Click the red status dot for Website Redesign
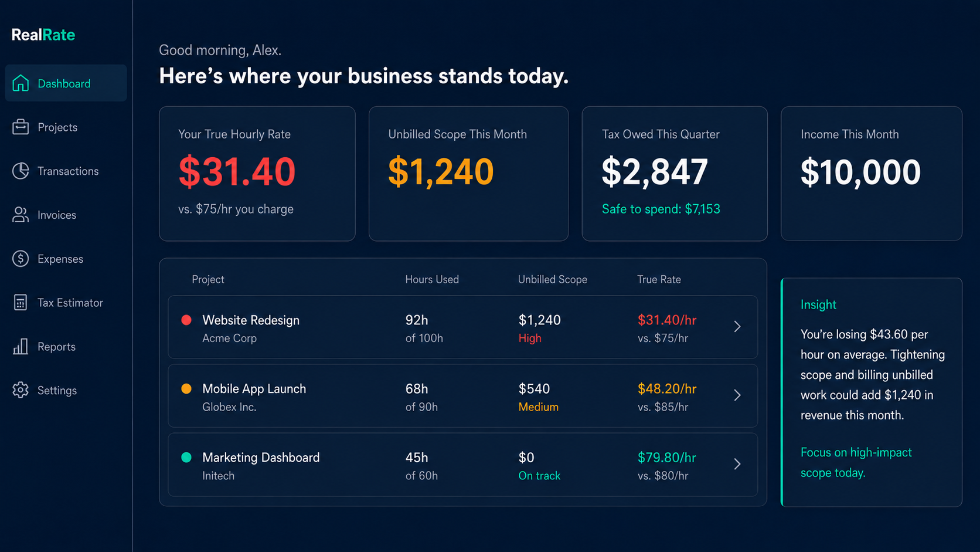Image resolution: width=980 pixels, height=552 pixels. pyautogui.click(x=186, y=320)
